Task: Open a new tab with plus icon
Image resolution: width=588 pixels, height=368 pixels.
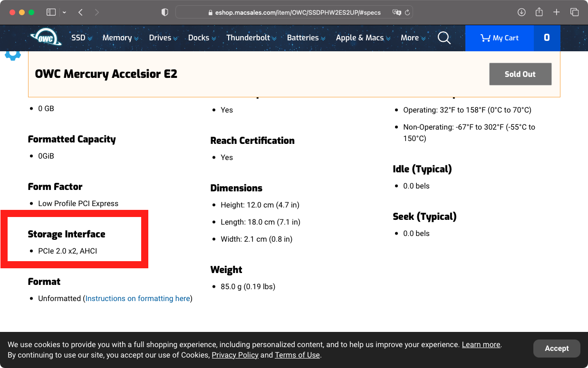Action: (x=557, y=12)
